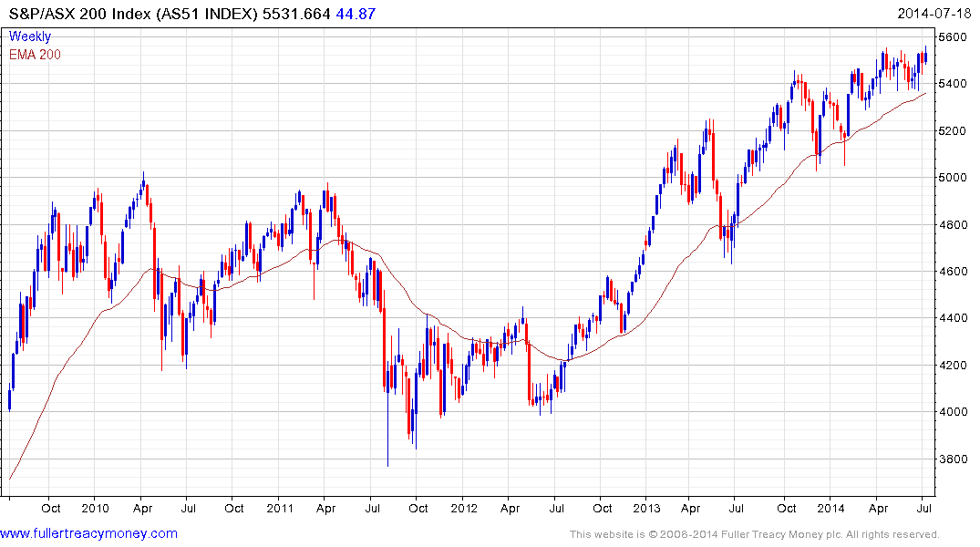The image size is (980, 547).
Task: Click the 5600 price axis label
Action: (953, 36)
